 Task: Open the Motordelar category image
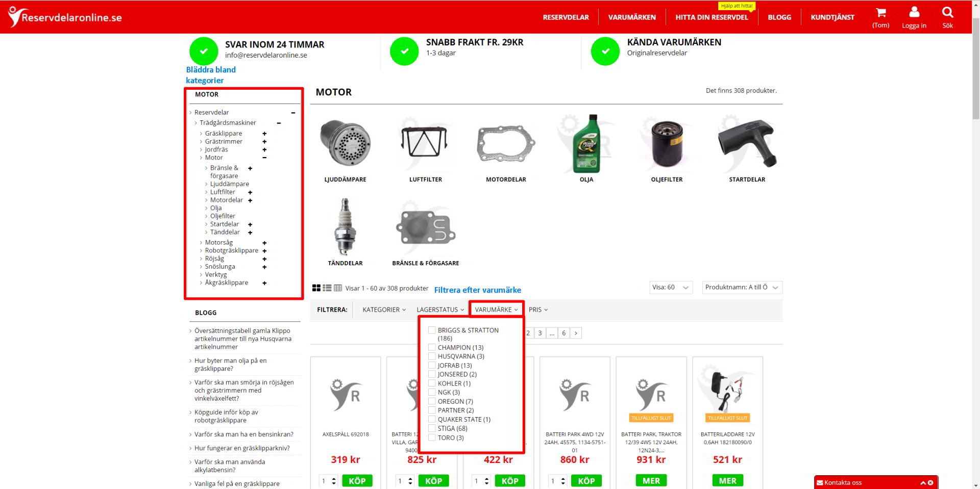pos(506,144)
